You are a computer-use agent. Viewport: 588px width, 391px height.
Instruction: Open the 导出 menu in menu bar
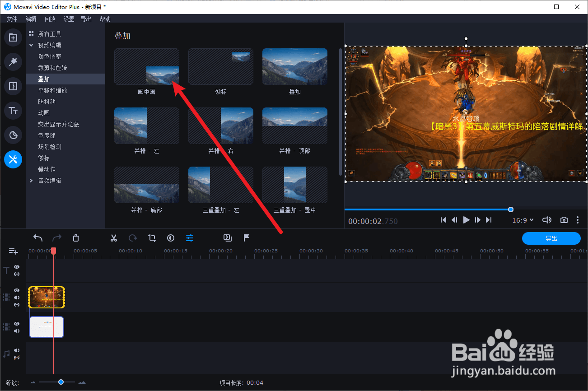pyautogui.click(x=86, y=19)
